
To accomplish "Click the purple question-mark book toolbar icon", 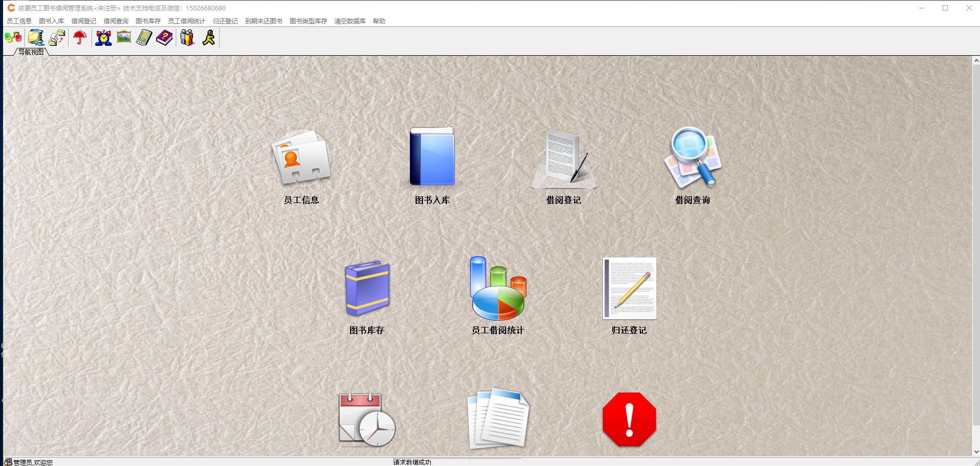I will 164,37.
